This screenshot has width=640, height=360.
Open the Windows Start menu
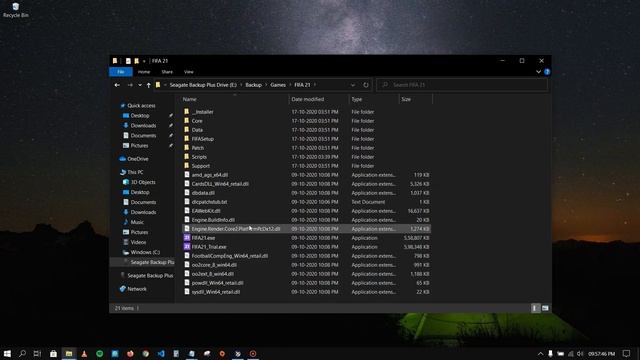pos(7,353)
